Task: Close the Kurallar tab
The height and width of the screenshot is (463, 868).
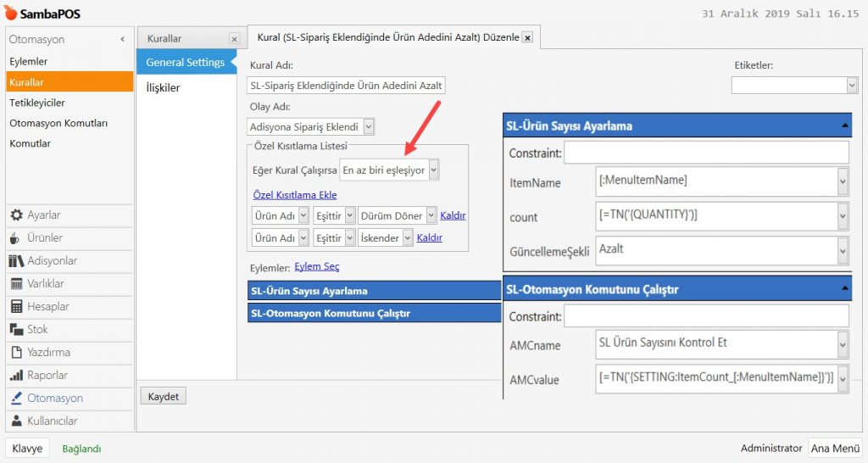Action: 235,39
